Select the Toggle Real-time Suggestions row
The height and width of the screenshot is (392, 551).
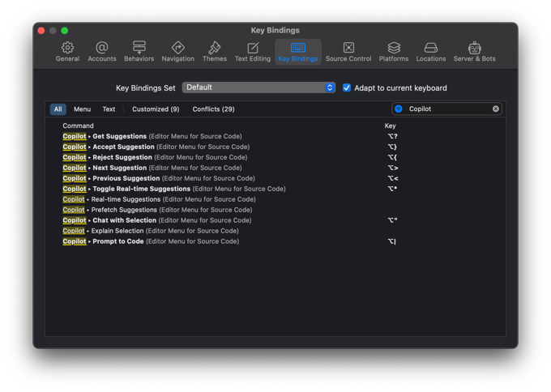click(x=275, y=189)
